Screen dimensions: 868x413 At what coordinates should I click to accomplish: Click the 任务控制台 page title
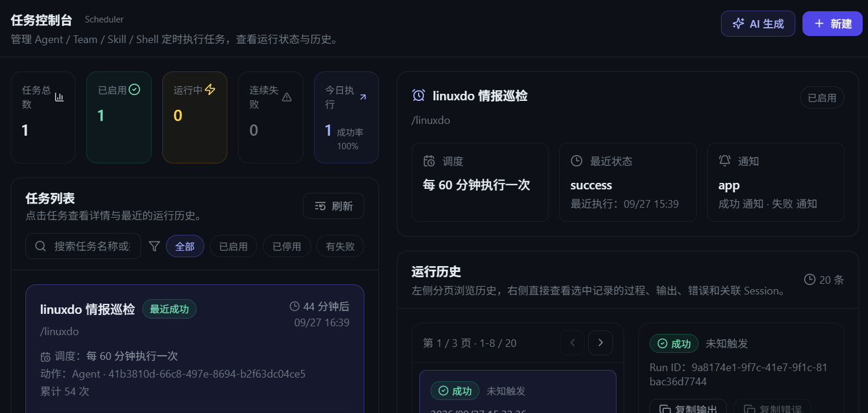pyautogui.click(x=41, y=19)
